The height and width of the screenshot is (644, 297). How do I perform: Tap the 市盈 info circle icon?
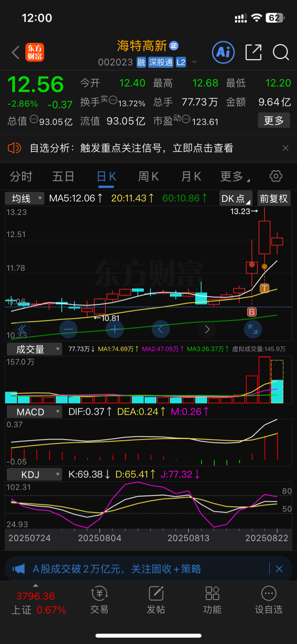point(186,118)
